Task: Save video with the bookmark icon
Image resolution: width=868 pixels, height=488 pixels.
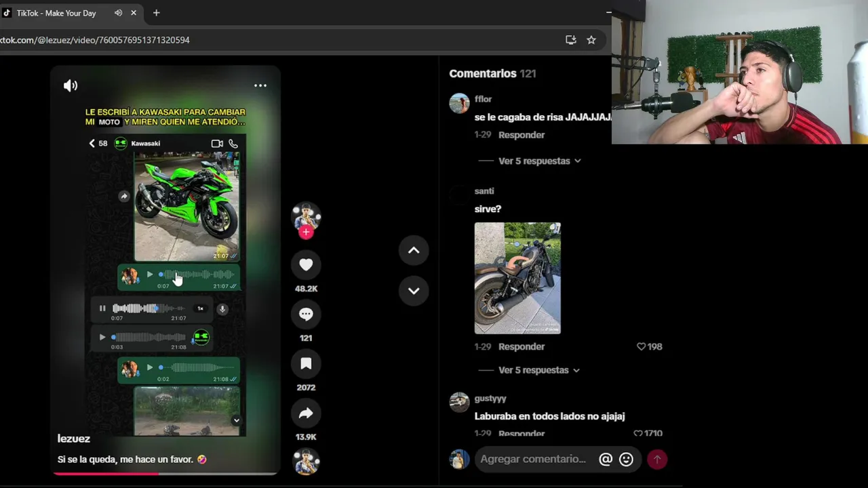Action: (x=306, y=364)
